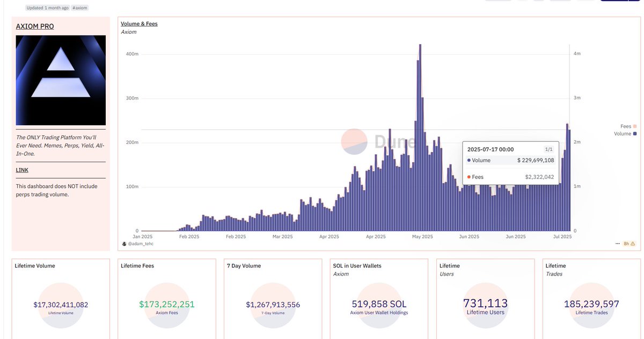Click the $ 229,699,108 tooltip volume value

(536, 160)
